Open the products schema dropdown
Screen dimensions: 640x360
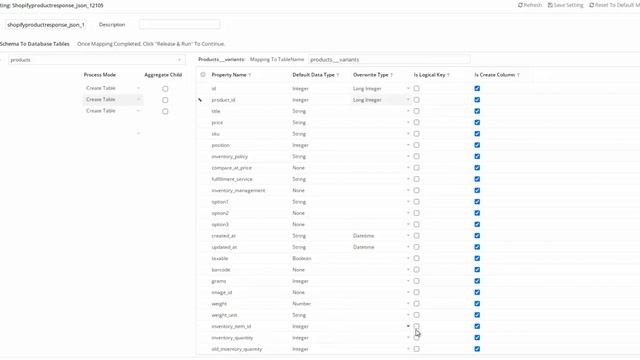click(x=96, y=60)
